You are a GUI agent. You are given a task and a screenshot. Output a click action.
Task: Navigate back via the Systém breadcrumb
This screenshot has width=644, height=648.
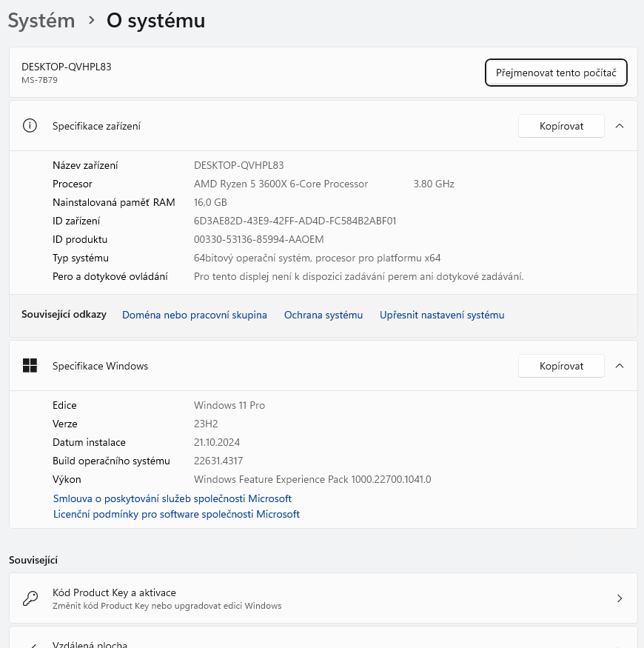(41, 21)
